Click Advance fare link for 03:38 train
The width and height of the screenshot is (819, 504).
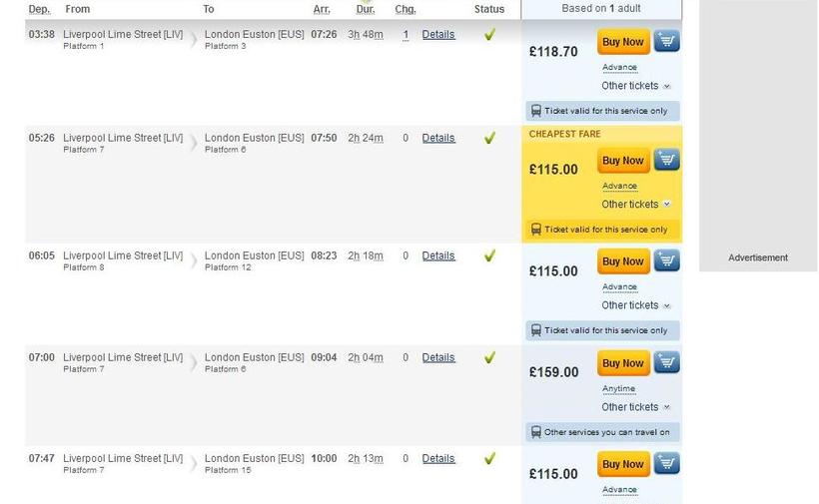click(619, 68)
